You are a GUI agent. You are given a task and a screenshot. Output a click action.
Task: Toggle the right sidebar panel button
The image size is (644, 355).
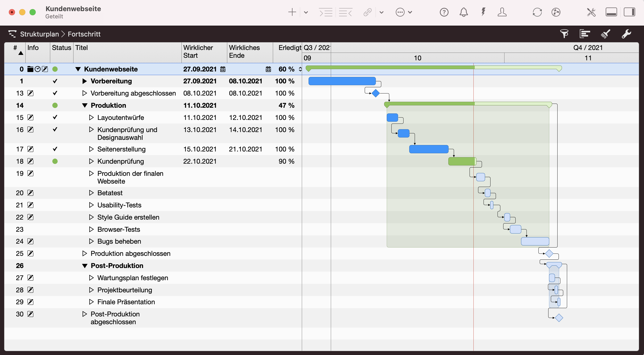629,12
